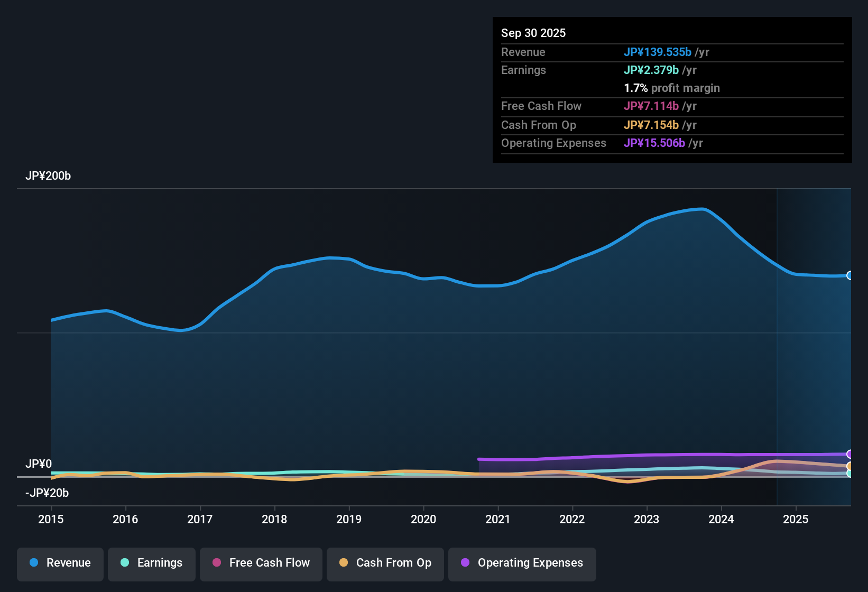Viewport: 868px width, 592px height.
Task: Click the purple Operating Expenses dot icon
Action: click(465, 563)
